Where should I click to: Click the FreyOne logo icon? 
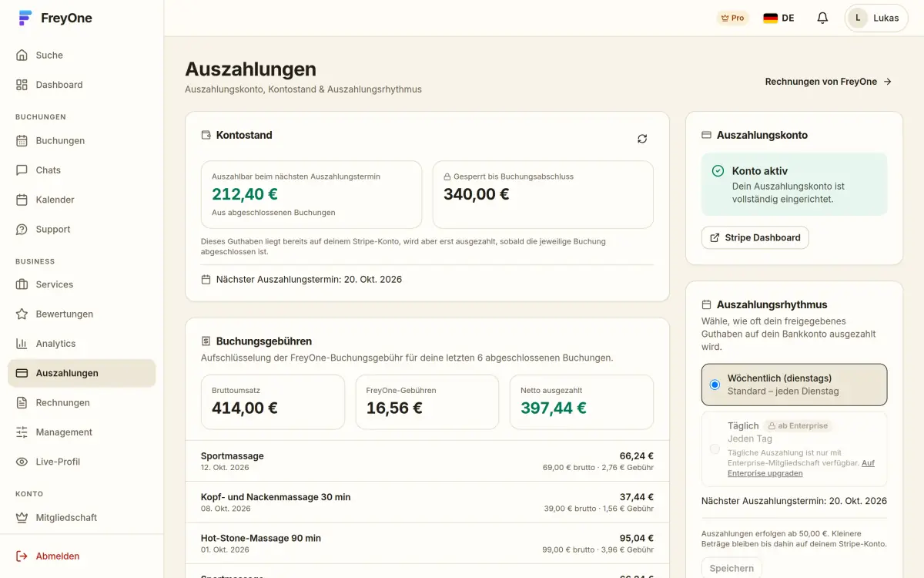click(25, 18)
